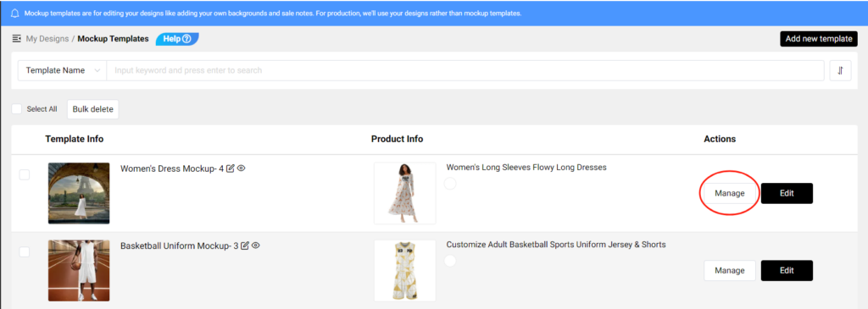
Task: Preview Women's Dress Mockup-4 with eye icon
Action: point(242,168)
